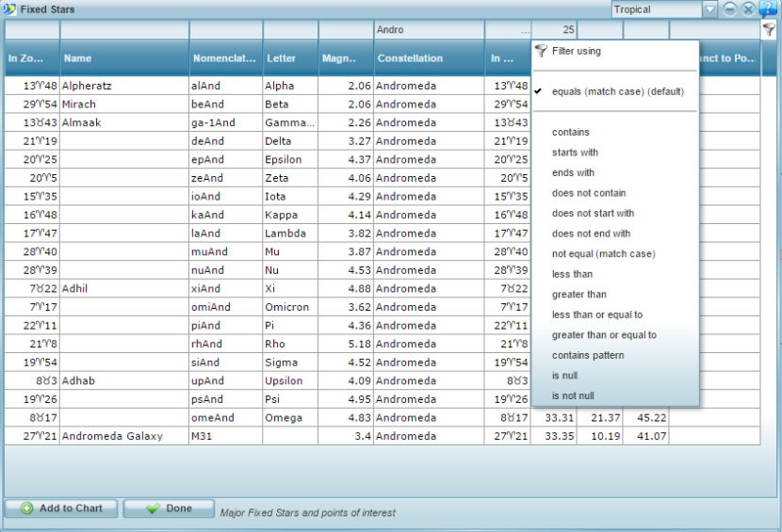Click the Done button
Image resolution: width=782 pixels, height=532 pixels.
(x=168, y=508)
